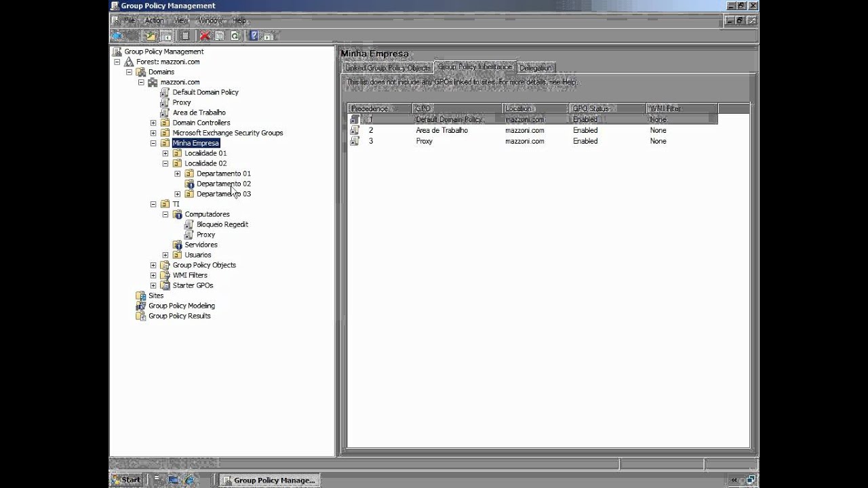
Task: Open the Window menu
Action: pos(210,20)
